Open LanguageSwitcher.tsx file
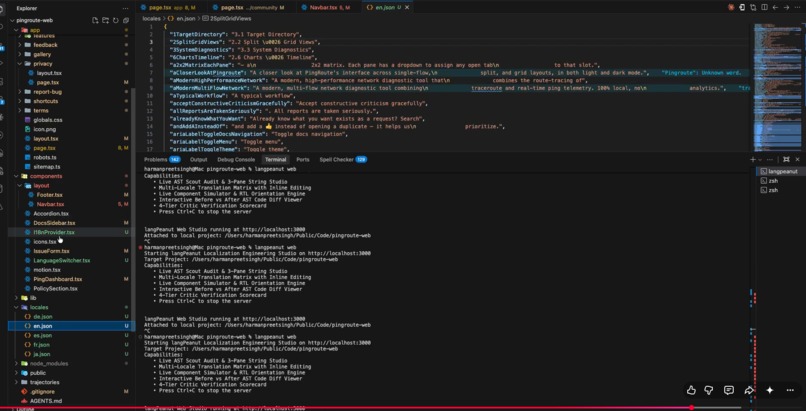Image resolution: width=806 pixels, height=411 pixels. click(62, 260)
